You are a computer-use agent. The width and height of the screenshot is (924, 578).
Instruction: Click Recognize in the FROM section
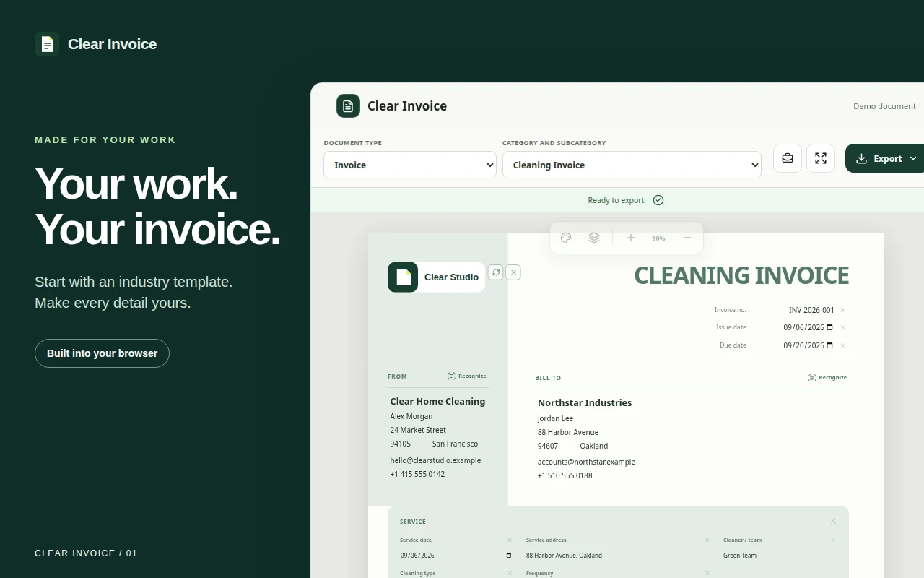(x=467, y=376)
